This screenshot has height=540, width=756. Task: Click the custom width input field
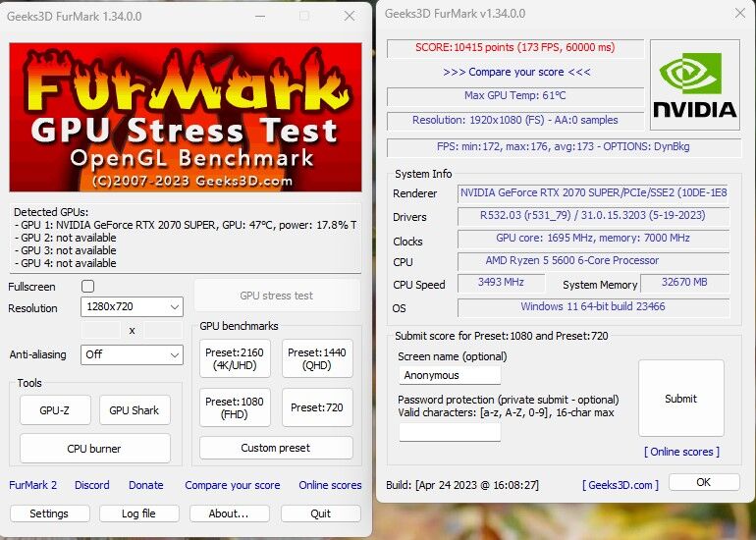[x=101, y=330]
